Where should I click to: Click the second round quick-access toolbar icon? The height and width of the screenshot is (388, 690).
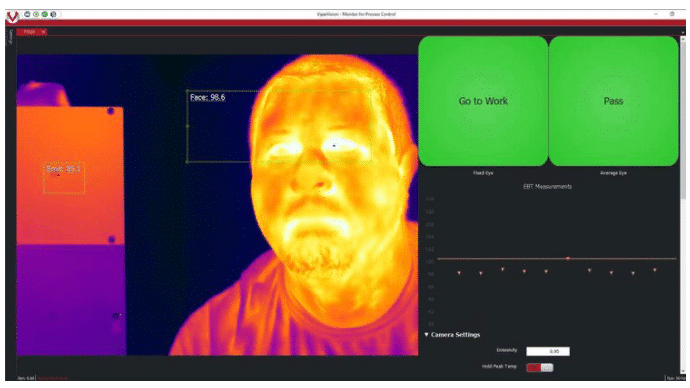pos(36,14)
